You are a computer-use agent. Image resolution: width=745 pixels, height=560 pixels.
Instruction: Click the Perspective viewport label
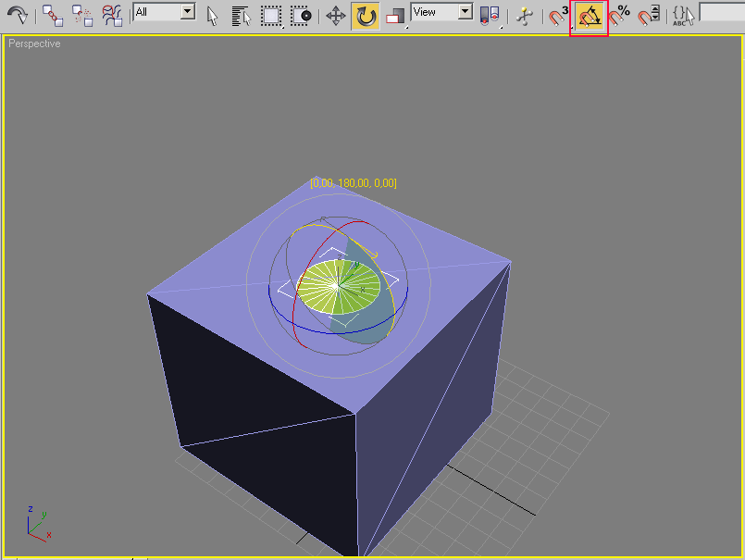pos(34,44)
